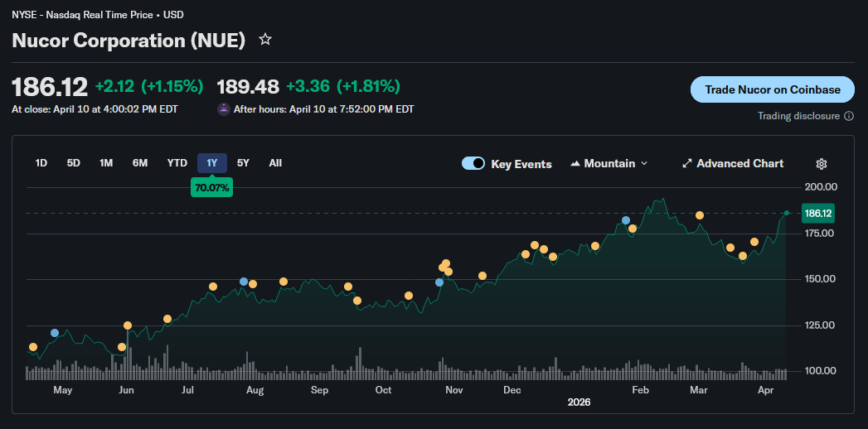Click the yellow event marker in mid-June

pos(167,319)
